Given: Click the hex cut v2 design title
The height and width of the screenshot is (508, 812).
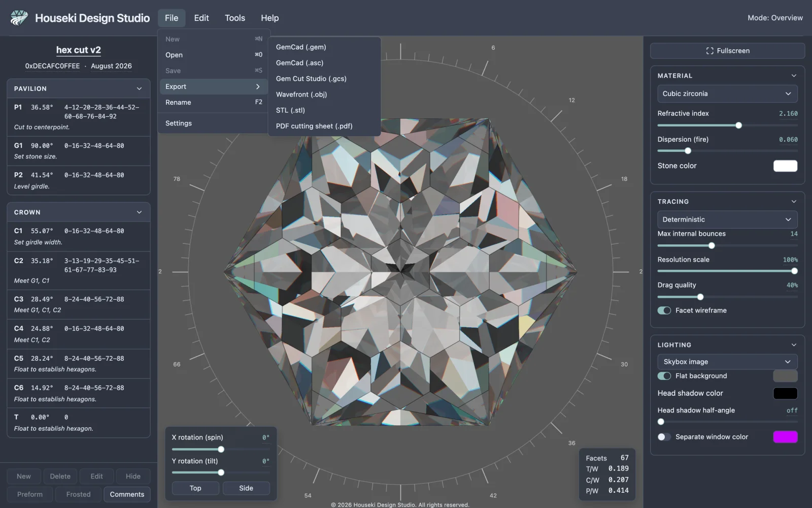Looking at the screenshot, I should (x=78, y=50).
